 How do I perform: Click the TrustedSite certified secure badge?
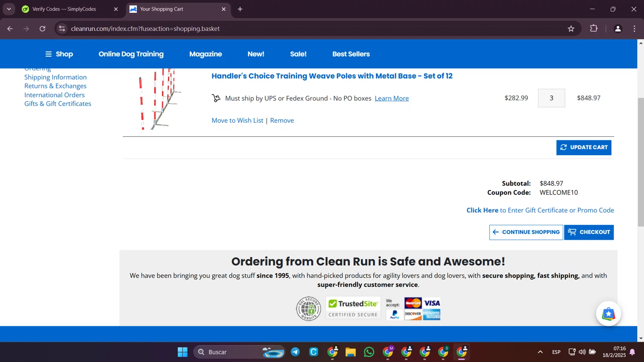[x=353, y=308]
